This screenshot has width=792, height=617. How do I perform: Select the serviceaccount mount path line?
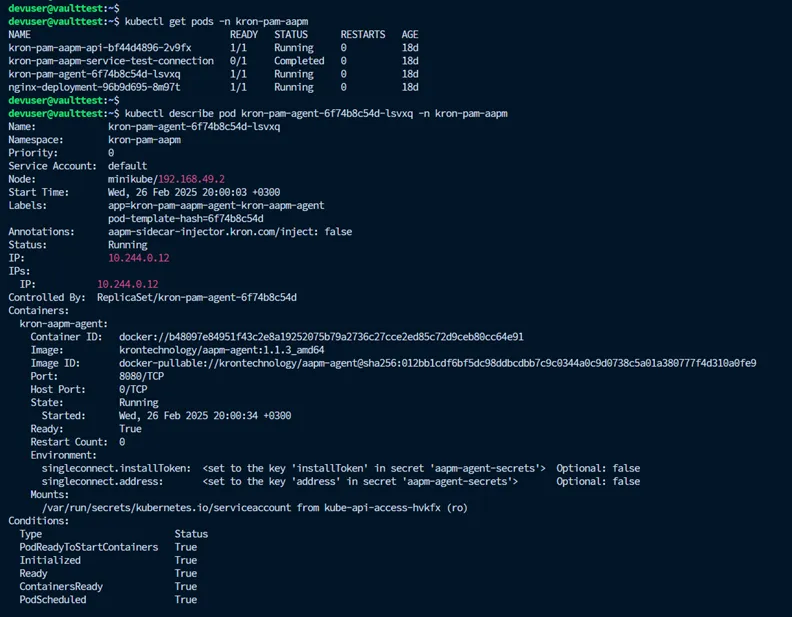point(255,507)
